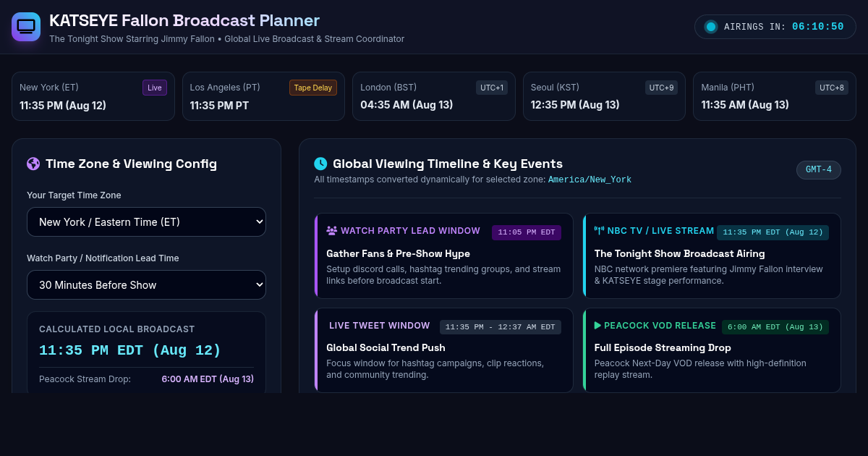The image size is (868, 456).
Task: Click the NBC TV / LIVE STREAM label
Action: click(660, 231)
